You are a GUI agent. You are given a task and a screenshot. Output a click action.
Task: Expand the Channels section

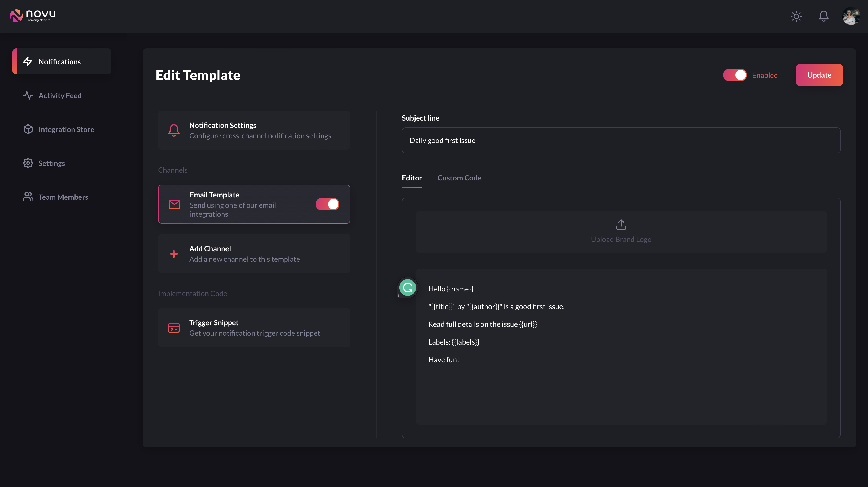click(173, 170)
